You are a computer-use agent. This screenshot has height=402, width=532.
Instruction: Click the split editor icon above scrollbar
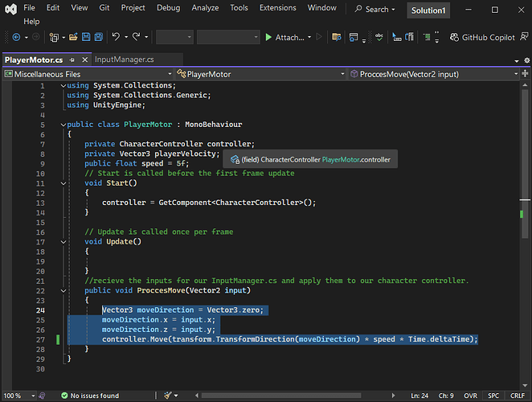525,74
